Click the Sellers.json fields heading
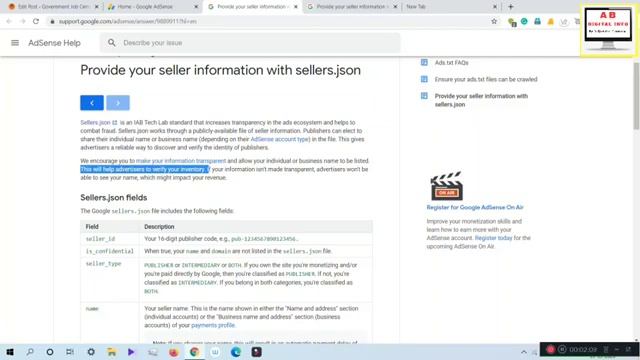 coord(113,198)
